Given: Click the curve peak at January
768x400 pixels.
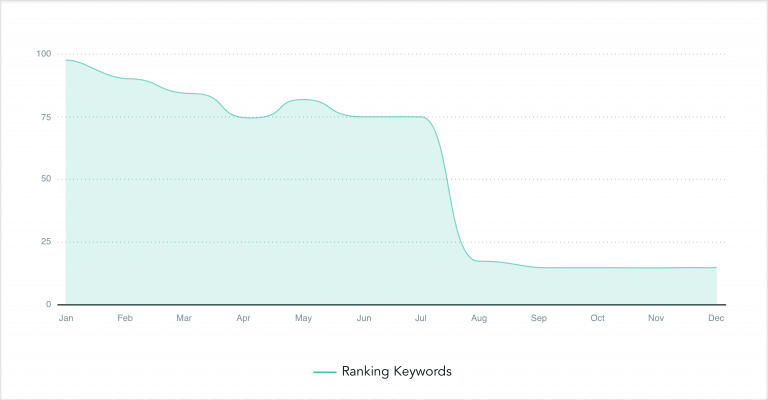Looking at the screenshot, I should (66, 60).
